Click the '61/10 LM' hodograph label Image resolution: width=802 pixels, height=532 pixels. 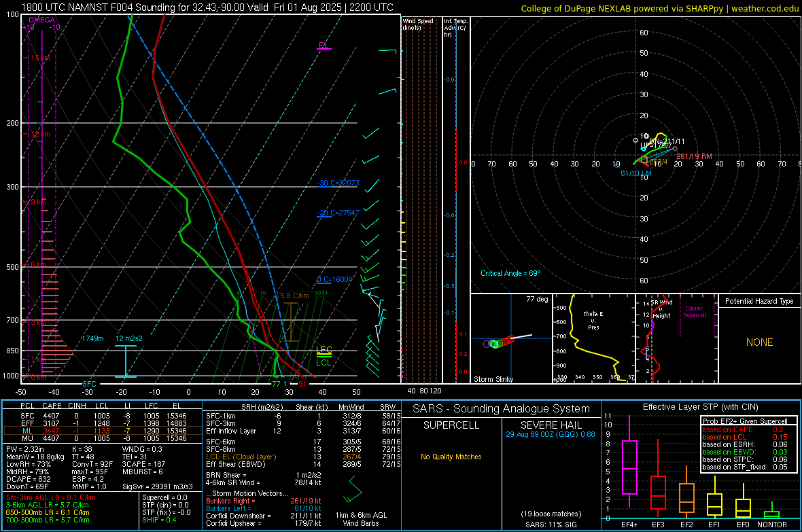[x=635, y=173]
